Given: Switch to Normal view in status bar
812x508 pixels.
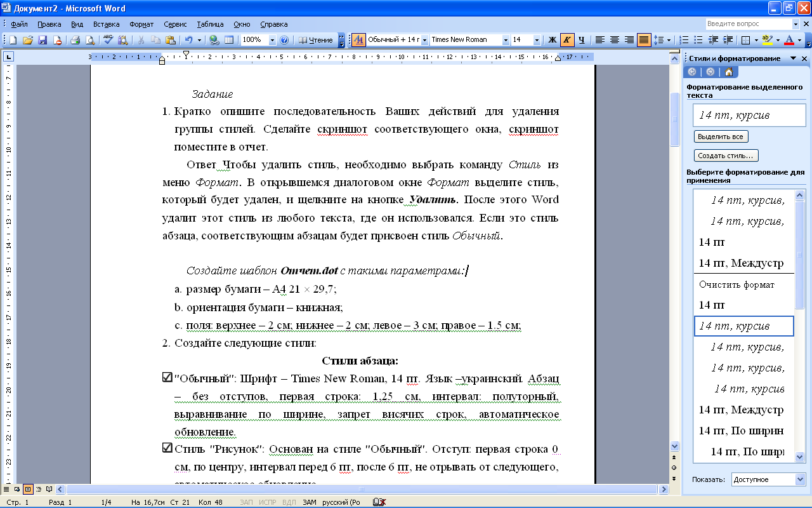Looking at the screenshot, I should [7, 490].
